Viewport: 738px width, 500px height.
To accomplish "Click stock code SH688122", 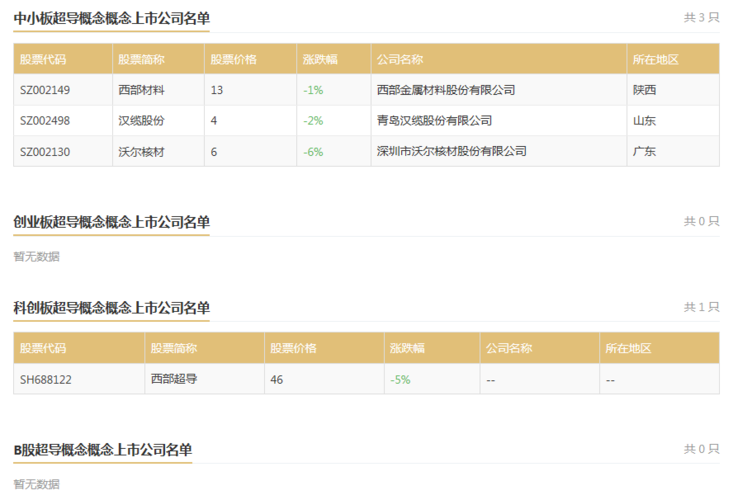I will [x=46, y=379].
